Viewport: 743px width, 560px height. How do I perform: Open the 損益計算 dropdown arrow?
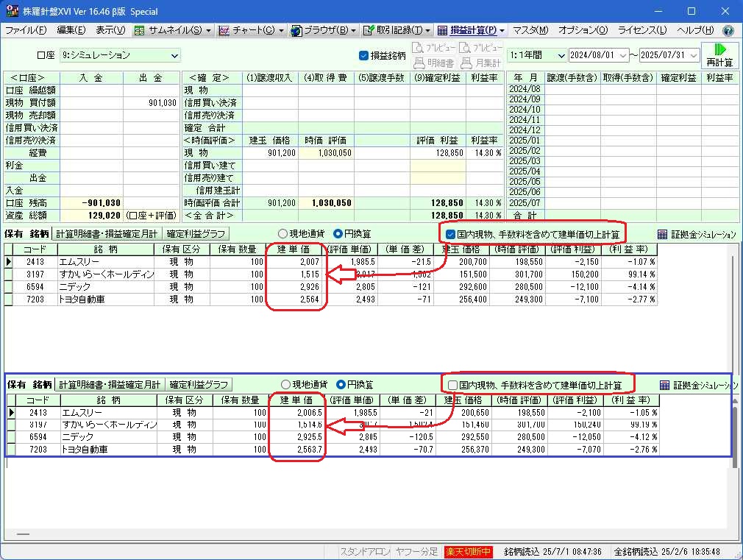[502, 31]
